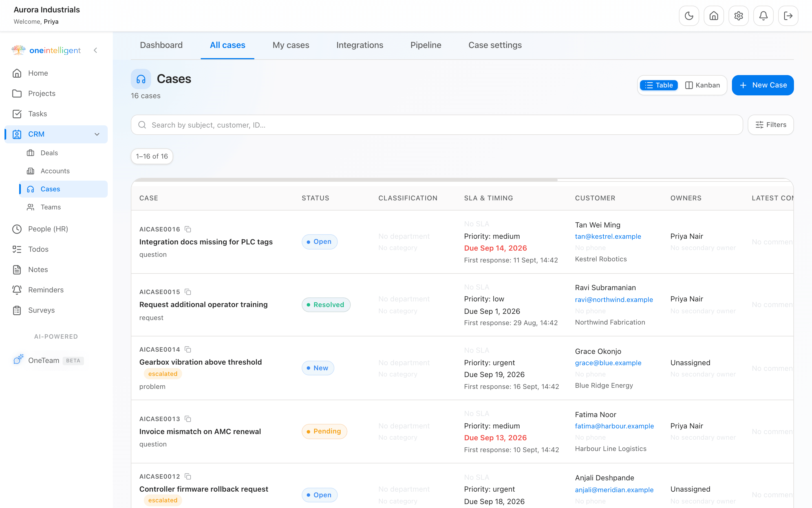
Task: Open the Case settings tab
Action: [x=495, y=45]
